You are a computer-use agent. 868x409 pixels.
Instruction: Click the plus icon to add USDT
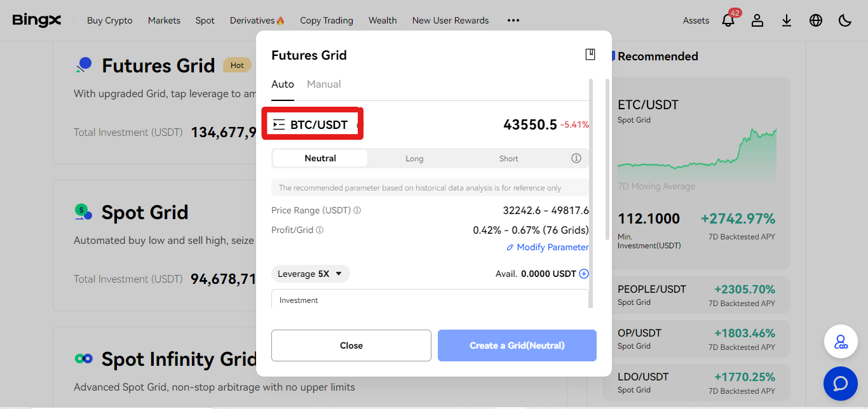point(584,274)
